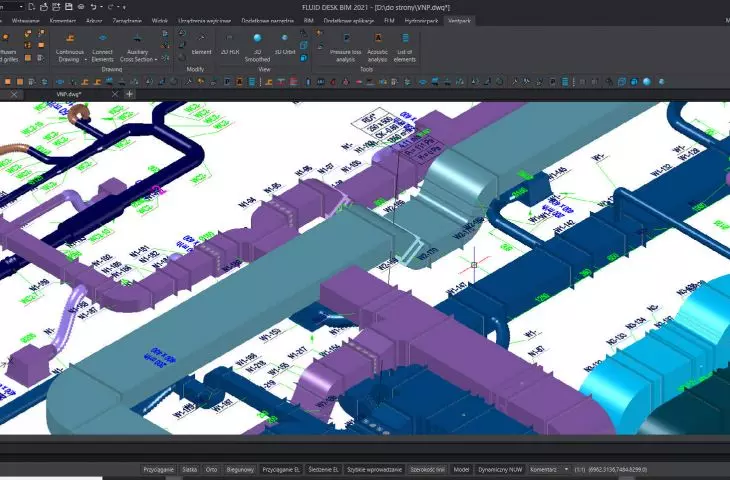This screenshot has width=730, height=480.
Task: Close the VNP.dwg document tab
Action: pos(115,94)
